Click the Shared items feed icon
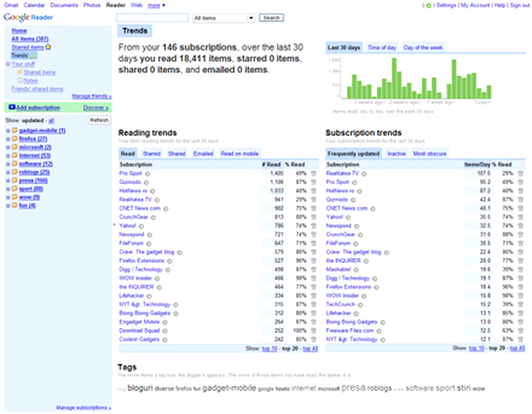Viewport: 532px width, 414px height. [19, 72]
